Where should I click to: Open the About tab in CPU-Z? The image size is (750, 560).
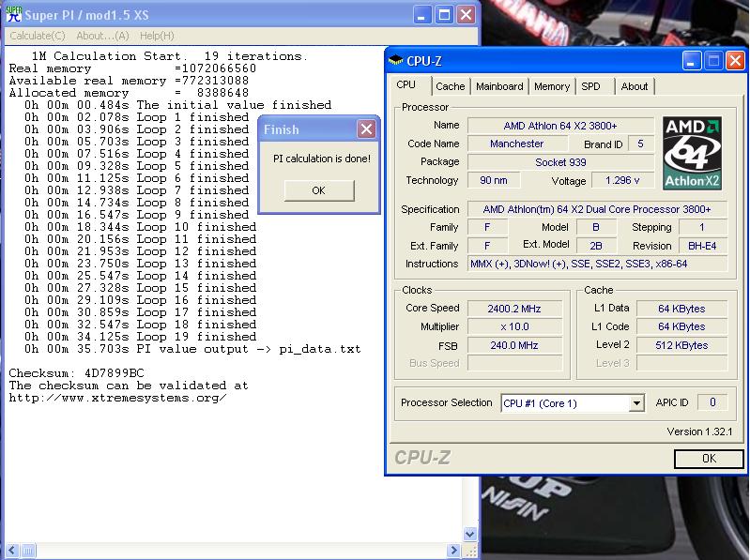pyautogui.click(x=635, y=86)
